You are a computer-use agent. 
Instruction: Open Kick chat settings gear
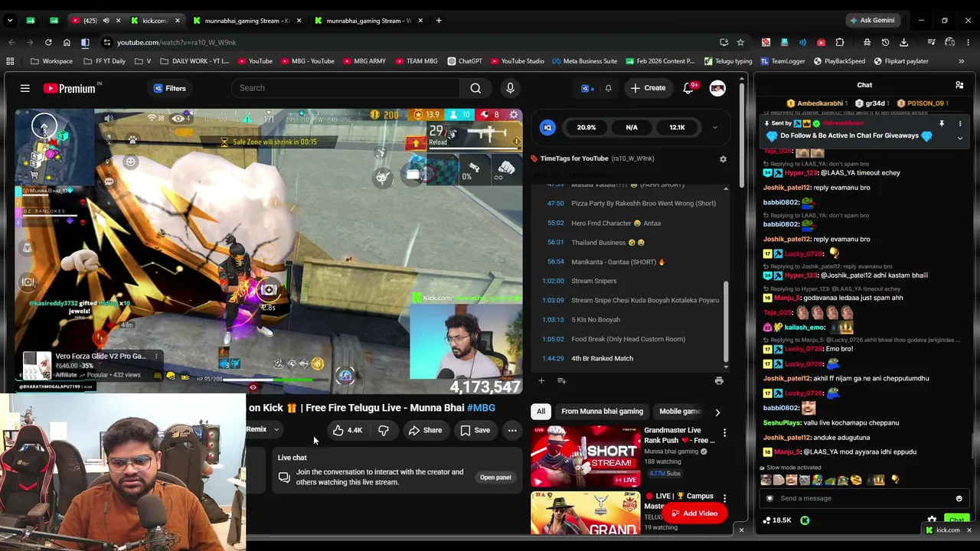(932, 520)
